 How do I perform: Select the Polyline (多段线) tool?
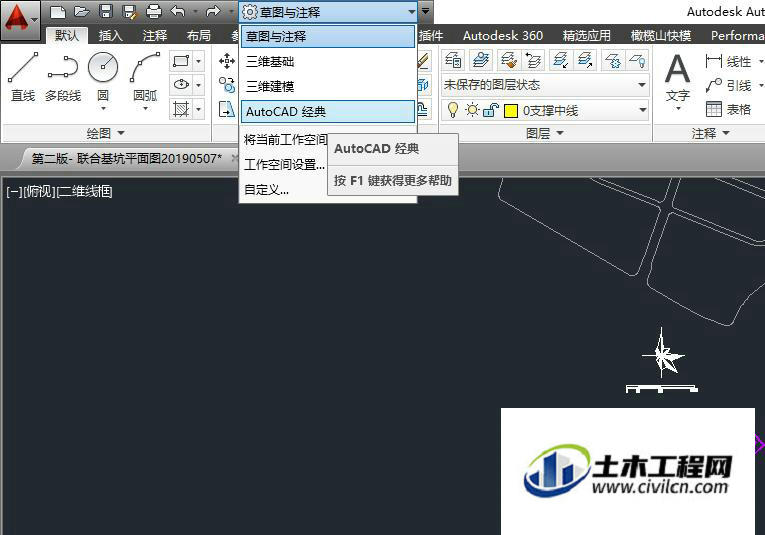click(x=62, y=77)
